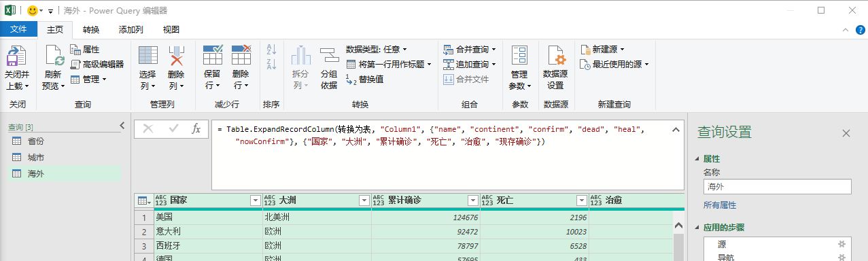Open the 文件 (File) menu

click(x=18, y=29)
